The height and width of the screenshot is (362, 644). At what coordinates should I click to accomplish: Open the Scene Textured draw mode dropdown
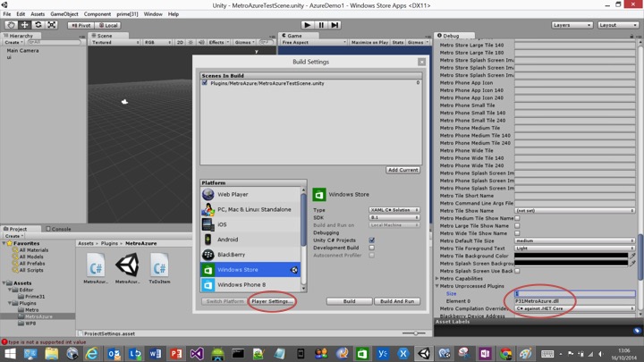click(x=115, y=42)
